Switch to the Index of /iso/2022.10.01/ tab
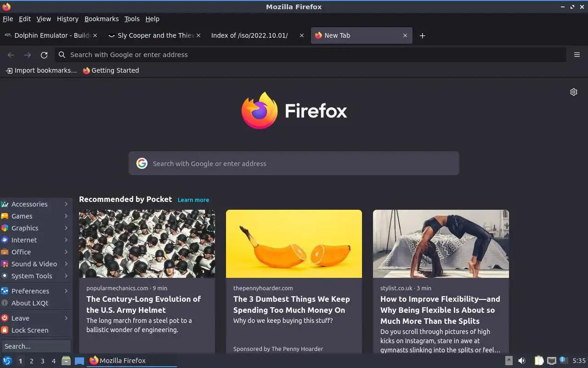 pyautogui.click(x=257, y=35)
